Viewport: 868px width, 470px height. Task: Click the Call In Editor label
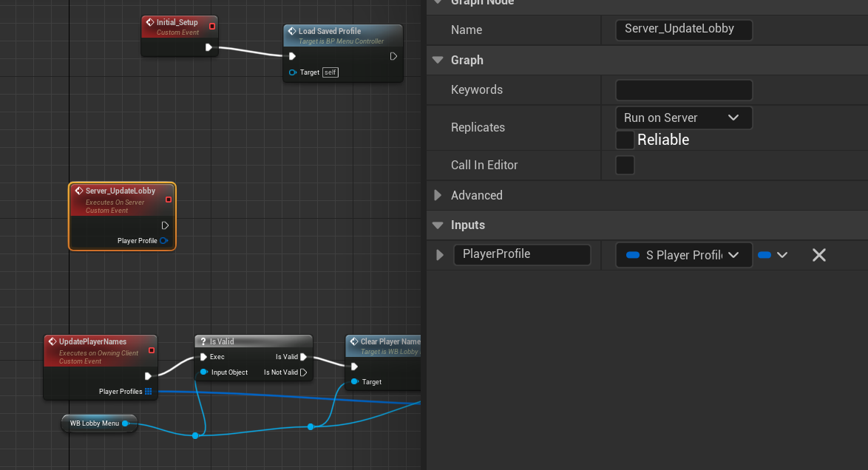point(484,165)
